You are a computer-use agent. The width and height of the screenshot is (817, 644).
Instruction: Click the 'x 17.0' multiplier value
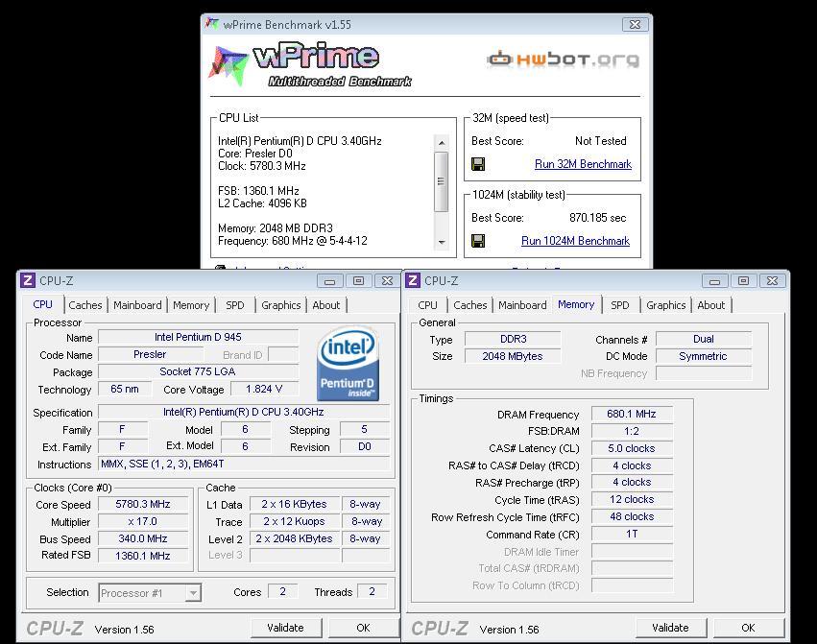pos(143,521)
